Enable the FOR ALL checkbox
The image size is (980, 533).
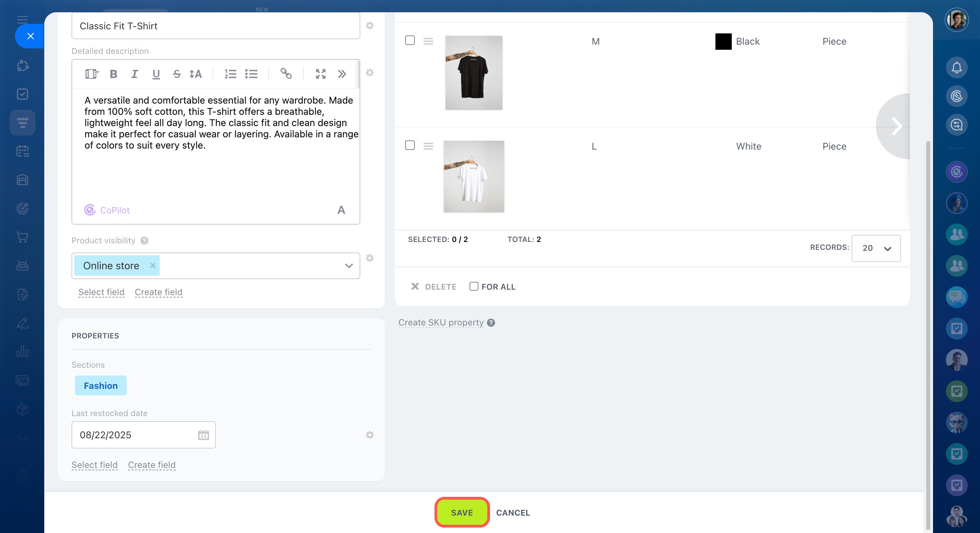coord(474,286)
